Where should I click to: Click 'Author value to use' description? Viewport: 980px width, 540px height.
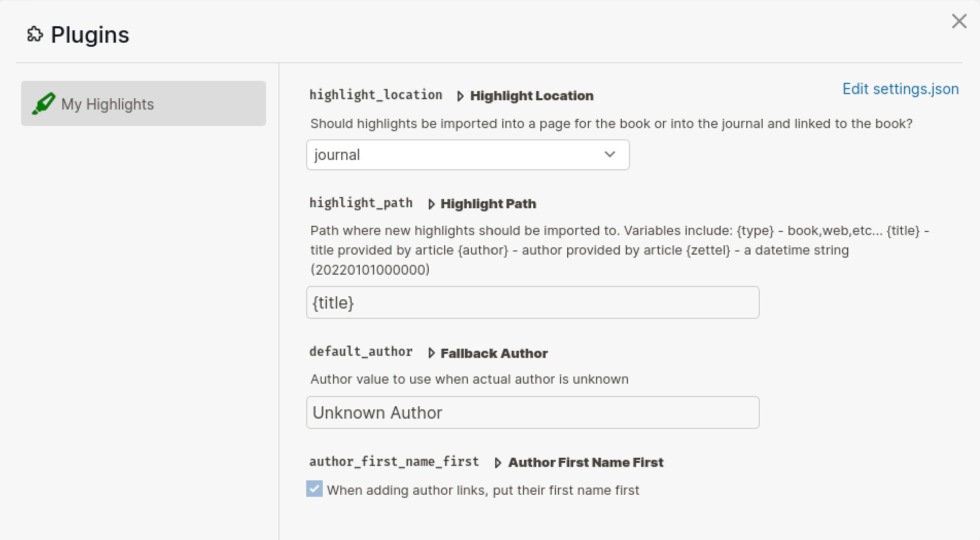coord(469,379)
